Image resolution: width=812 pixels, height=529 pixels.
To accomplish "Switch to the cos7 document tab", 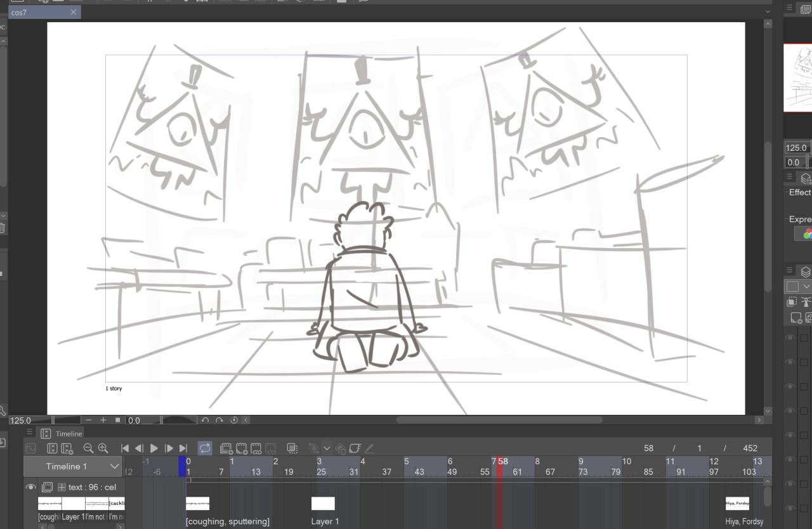I will point(38,12).
